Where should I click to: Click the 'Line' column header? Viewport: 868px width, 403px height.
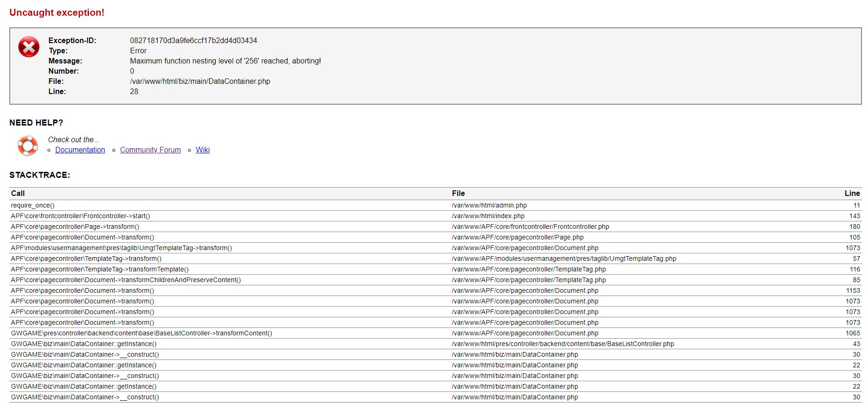click(x=852, y=193)
